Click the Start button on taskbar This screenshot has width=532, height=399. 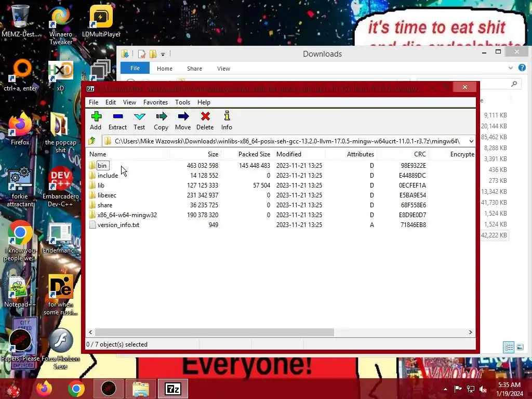pyautogui.click(x=13, y=389)
